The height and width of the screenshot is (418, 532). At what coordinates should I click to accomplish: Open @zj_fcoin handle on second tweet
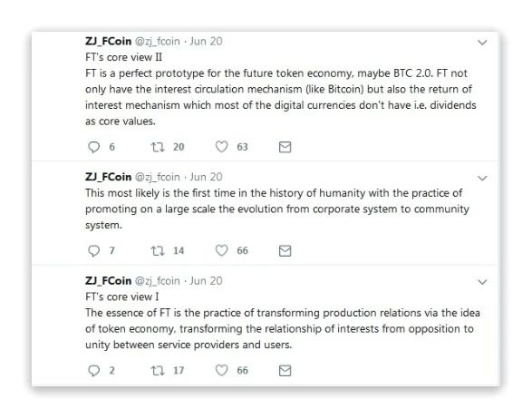(x=158, y=177)
